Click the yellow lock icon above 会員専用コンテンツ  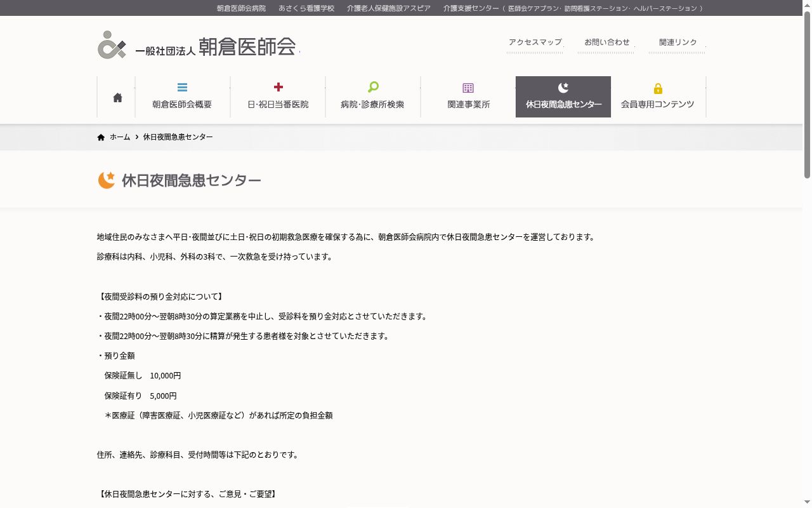coord(658,88)
